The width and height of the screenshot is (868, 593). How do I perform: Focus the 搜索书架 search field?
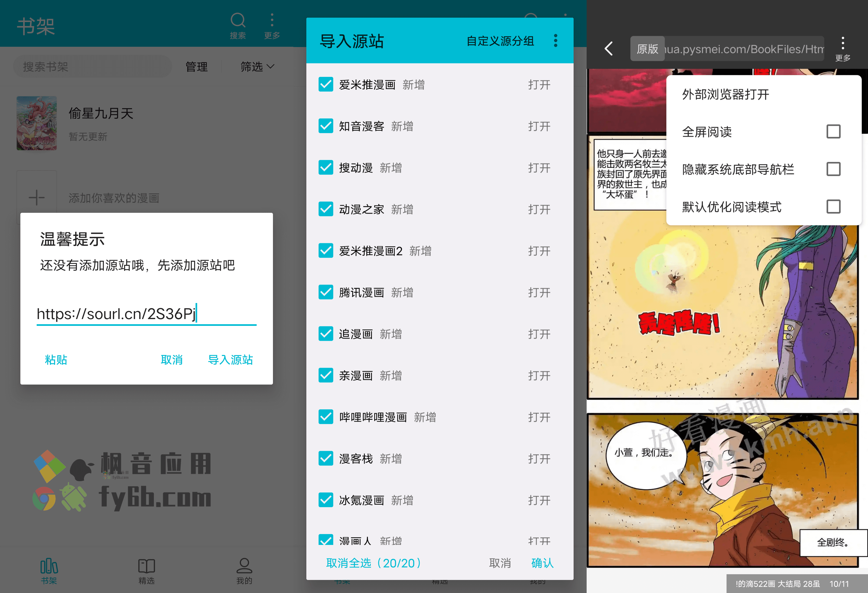coord(92,67)
